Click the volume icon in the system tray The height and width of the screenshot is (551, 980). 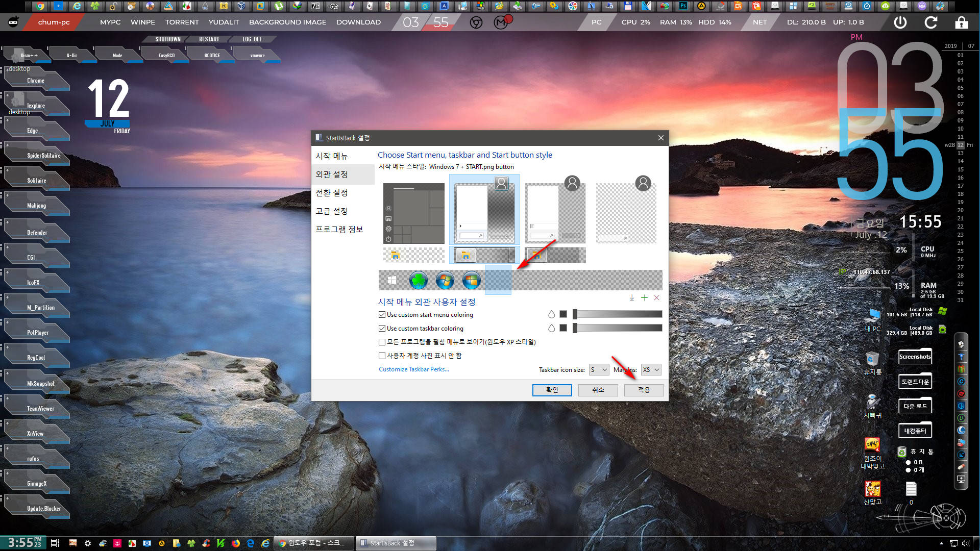[x=965, y=543]
